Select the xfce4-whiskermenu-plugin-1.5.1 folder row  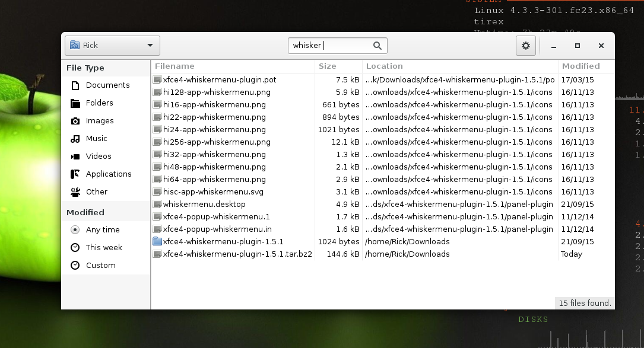(223, 242)
